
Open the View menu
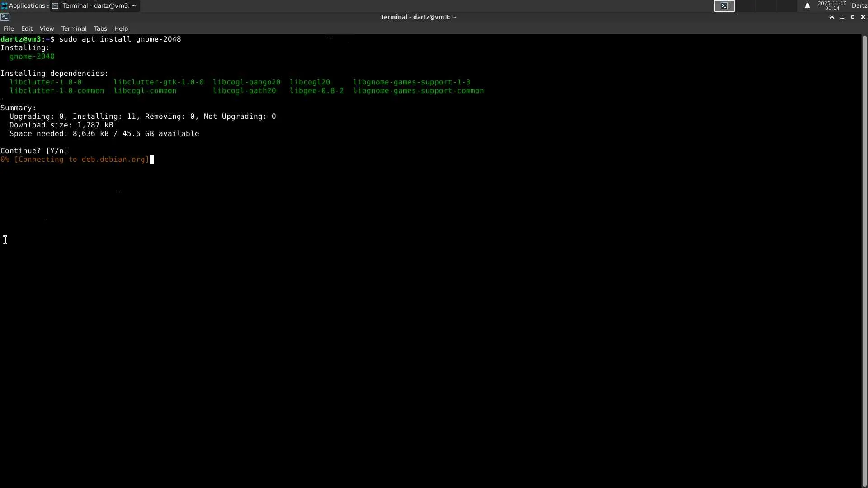pos(47,28)
